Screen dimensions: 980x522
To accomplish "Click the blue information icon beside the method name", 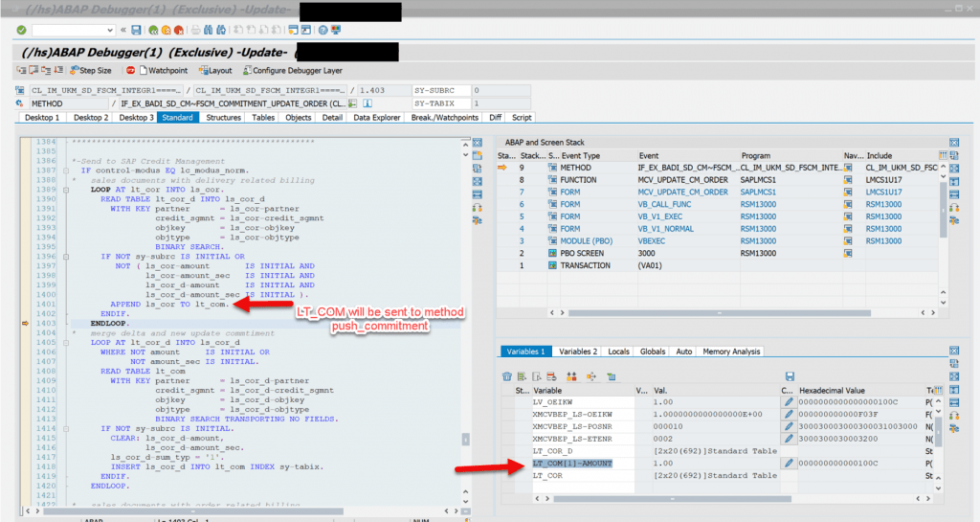I will (x=367, y=103).
